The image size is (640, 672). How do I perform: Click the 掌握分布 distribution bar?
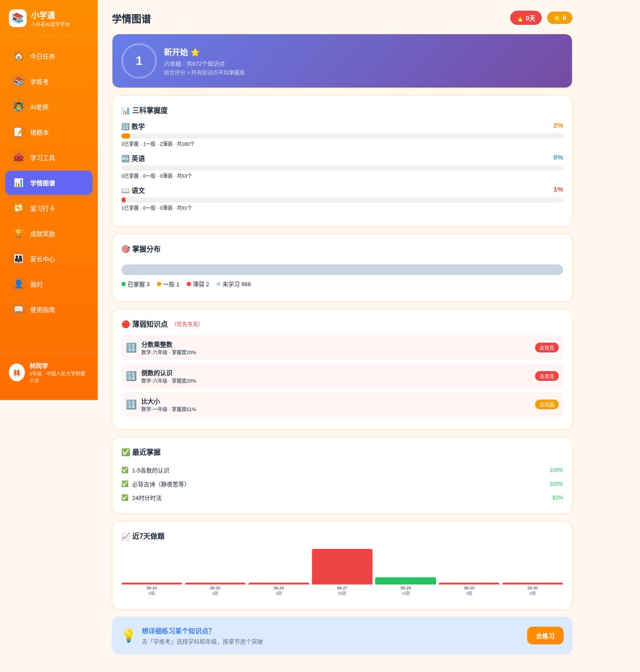point(342,270)
